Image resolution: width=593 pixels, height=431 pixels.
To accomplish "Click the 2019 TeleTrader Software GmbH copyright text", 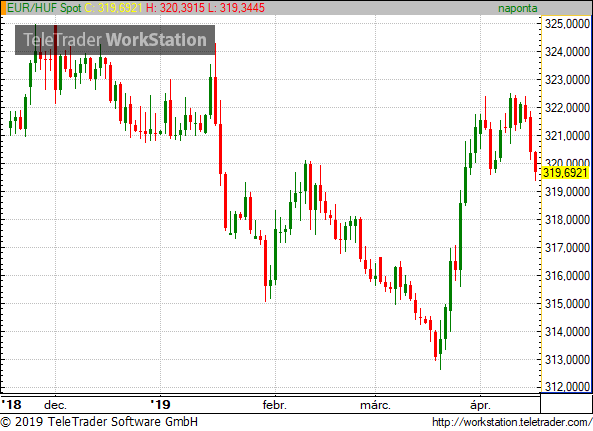I will click(99, 422).
